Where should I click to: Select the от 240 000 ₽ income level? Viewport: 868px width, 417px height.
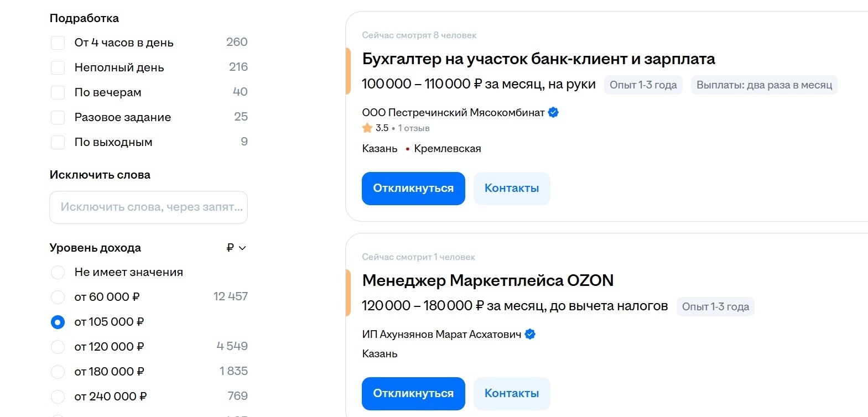click(x=58, y=397)
